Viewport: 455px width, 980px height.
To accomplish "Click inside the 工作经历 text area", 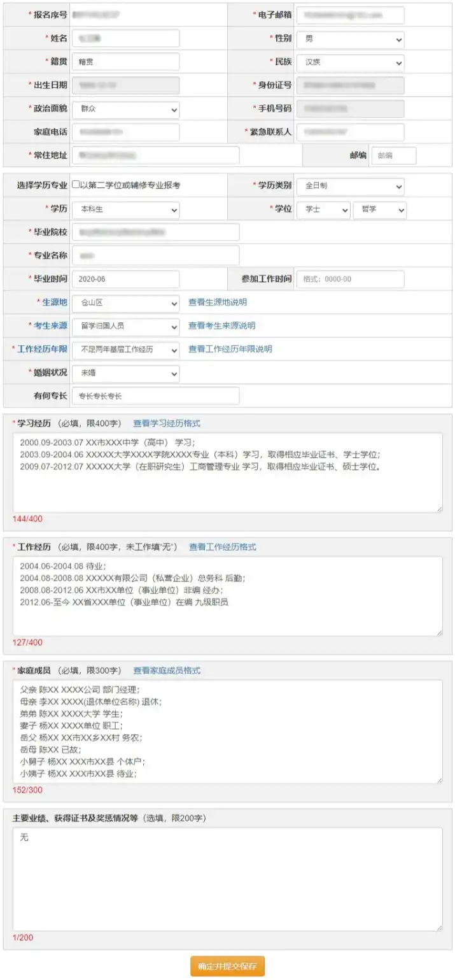I will [x=227, y=618].
